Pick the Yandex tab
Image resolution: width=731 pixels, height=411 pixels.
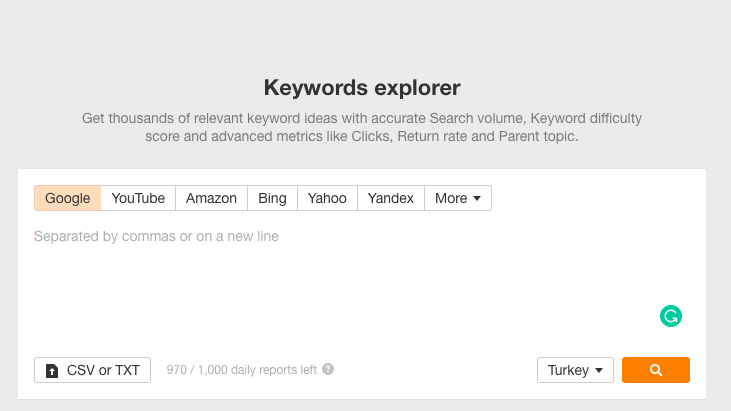pos(391,198)
